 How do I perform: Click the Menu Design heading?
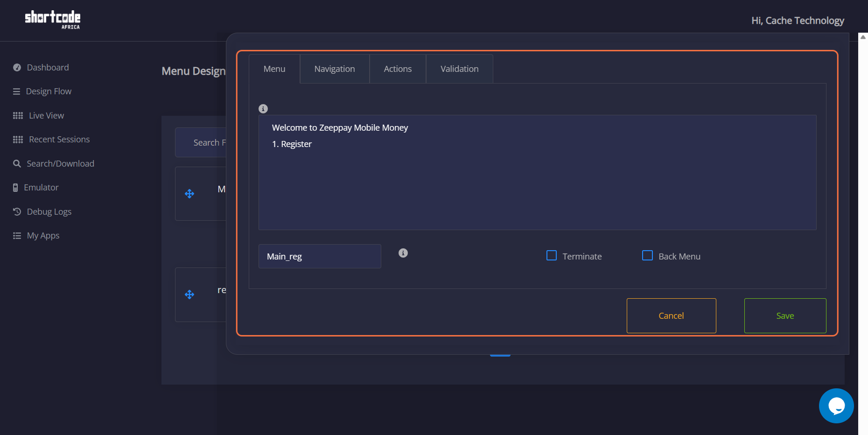193,71
